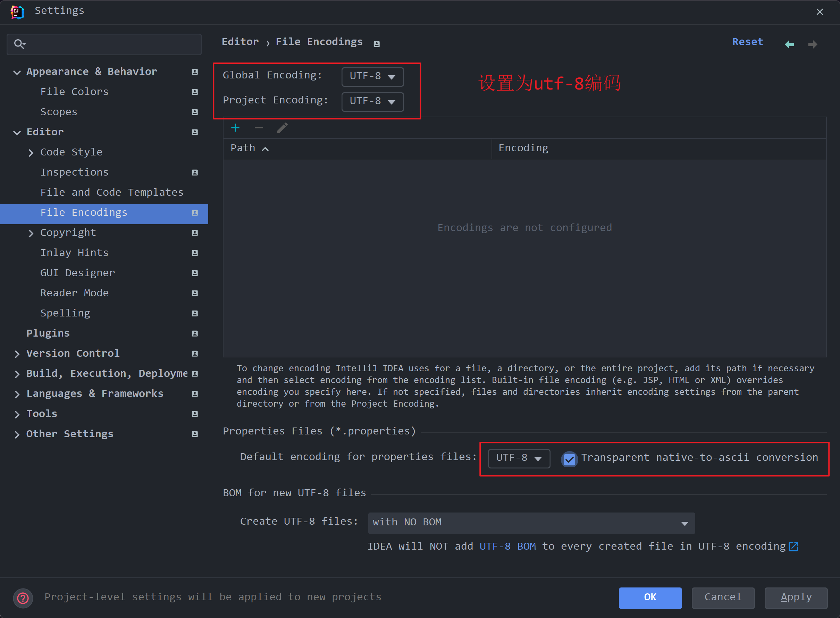This screenshot has width=840, height=618.
Task: Collapse the Editor section
Action: 17,133
